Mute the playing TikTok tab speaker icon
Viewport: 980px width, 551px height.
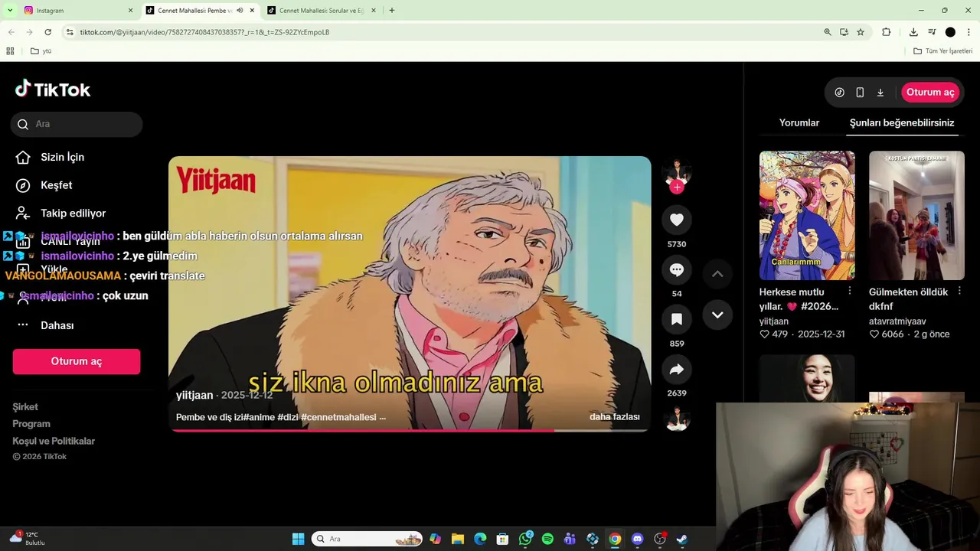click(240, 11)
